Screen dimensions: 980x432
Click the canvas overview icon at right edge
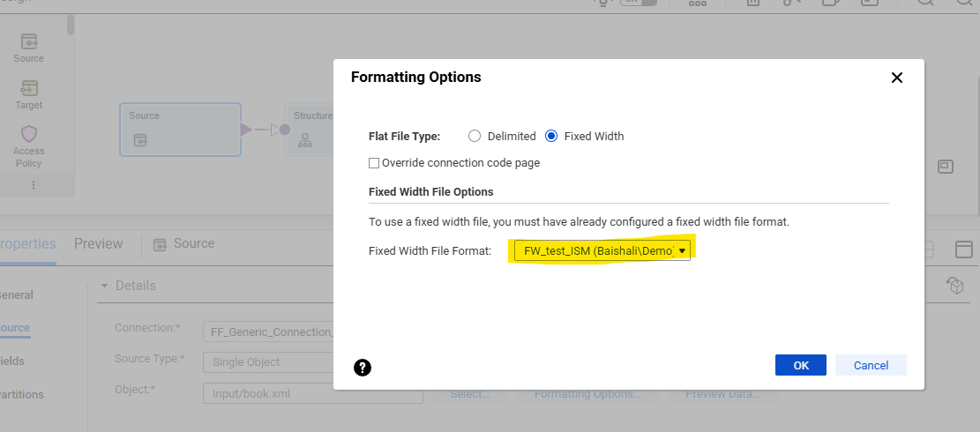945,167
